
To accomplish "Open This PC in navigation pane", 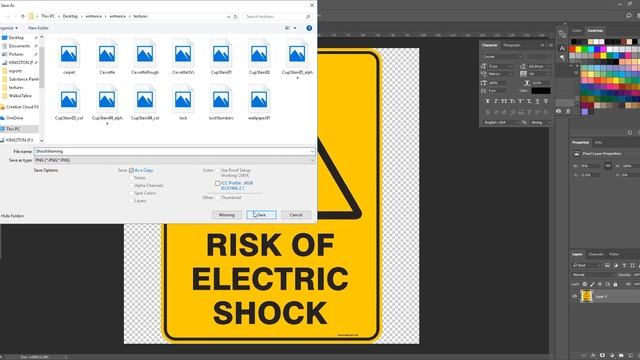I will pyautogui.click(x=13, y=129).
